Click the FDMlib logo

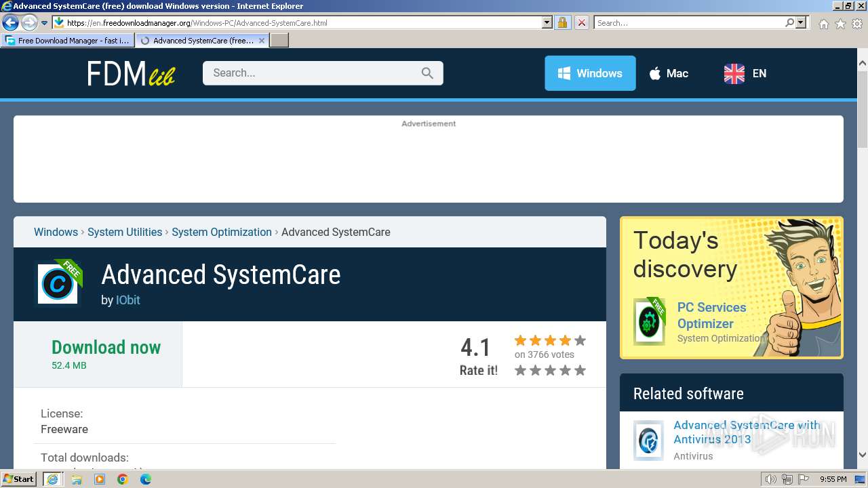pos(131,73)
